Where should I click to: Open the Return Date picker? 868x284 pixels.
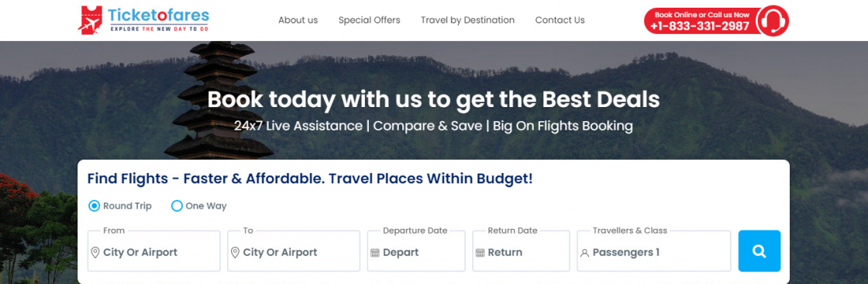(x=521, y=251)
